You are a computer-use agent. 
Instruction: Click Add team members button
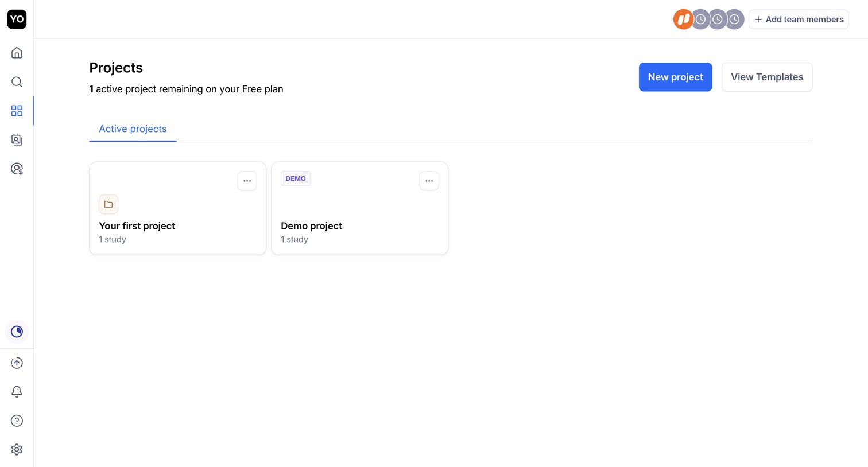coord(799,19)
